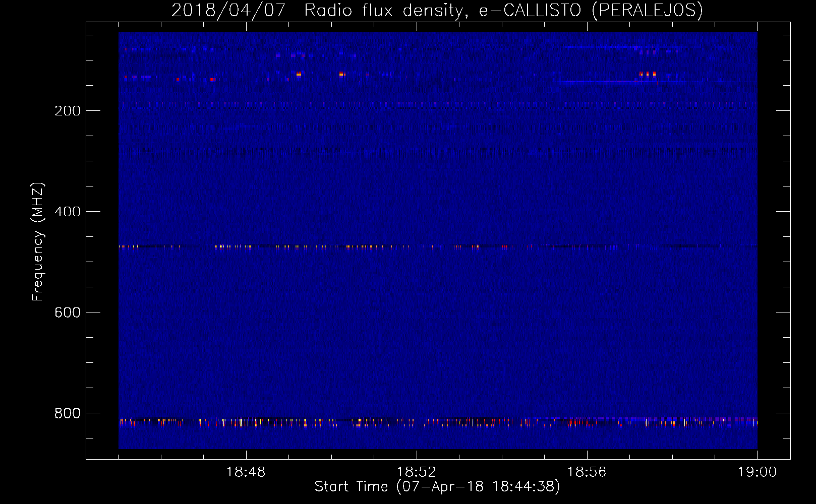Click the 'Start Time (07-Apr-18 18:44:38)' label
The image size is (816, 504).
pos(437,487)
